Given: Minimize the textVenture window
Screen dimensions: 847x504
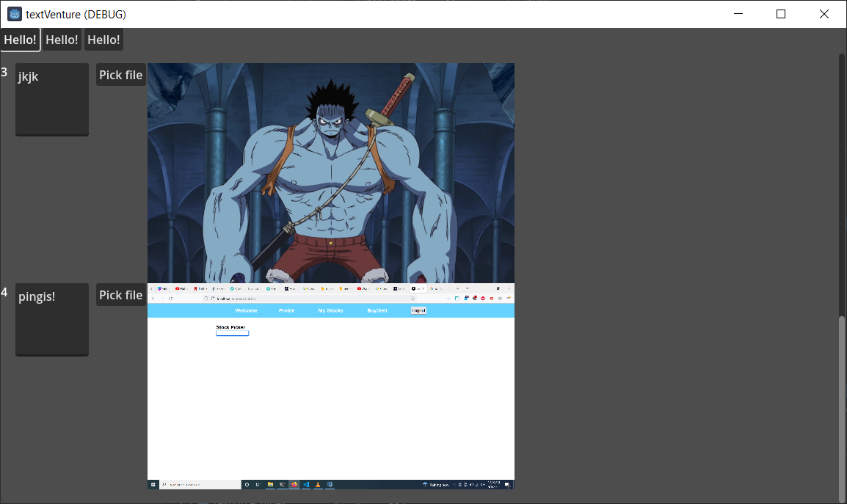Looking at the screenshot, I should (738, 14).
